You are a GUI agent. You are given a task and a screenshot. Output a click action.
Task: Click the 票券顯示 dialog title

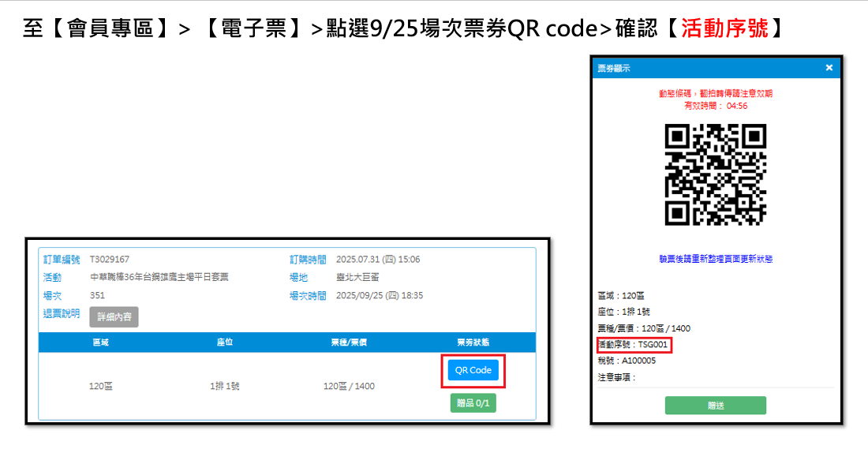(614, 68)
